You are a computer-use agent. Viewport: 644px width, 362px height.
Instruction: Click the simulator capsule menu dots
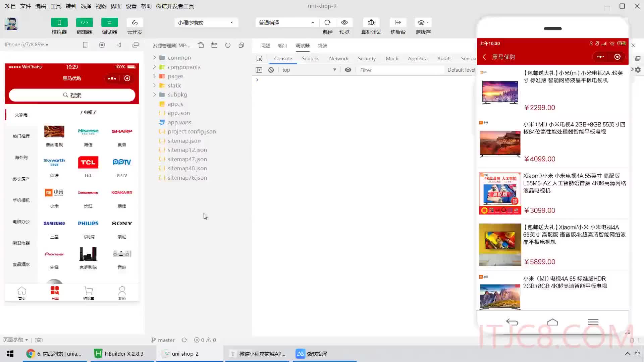click(112, 78)
